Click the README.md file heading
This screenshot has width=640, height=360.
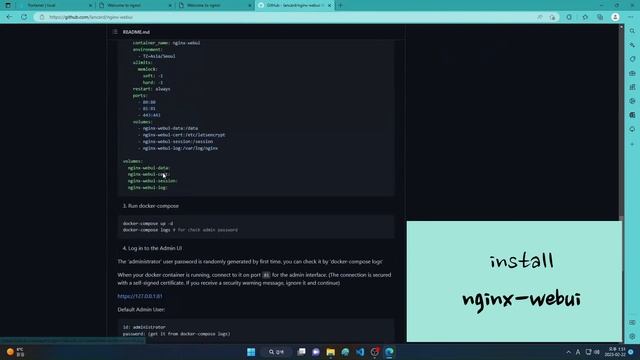pyautogui.click(x=136, y=32)
